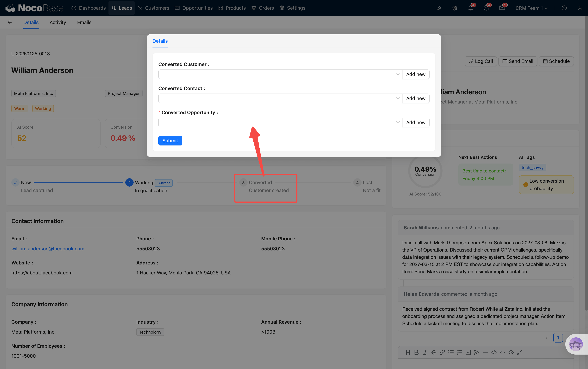Click the notification bell icon
The height and width of the screenshot is (369, 588).
[470, 8]
